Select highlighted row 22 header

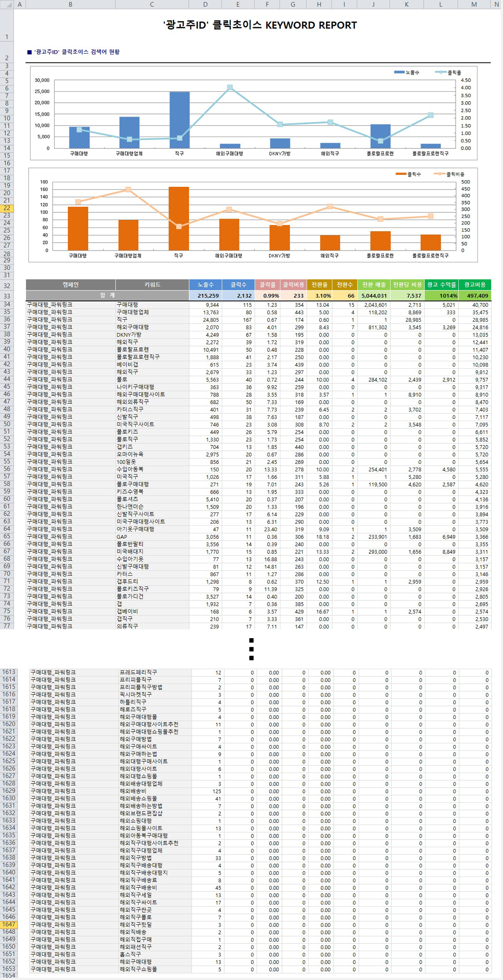[7, 208]
